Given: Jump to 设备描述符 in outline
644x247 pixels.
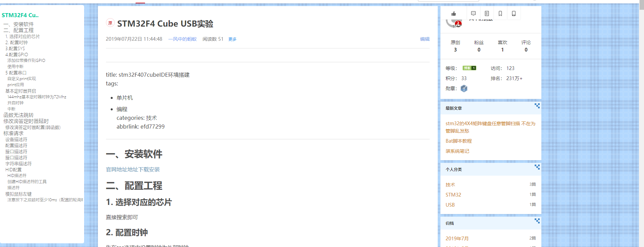Looking at the screenshot, I should click(x=16, y=139).
